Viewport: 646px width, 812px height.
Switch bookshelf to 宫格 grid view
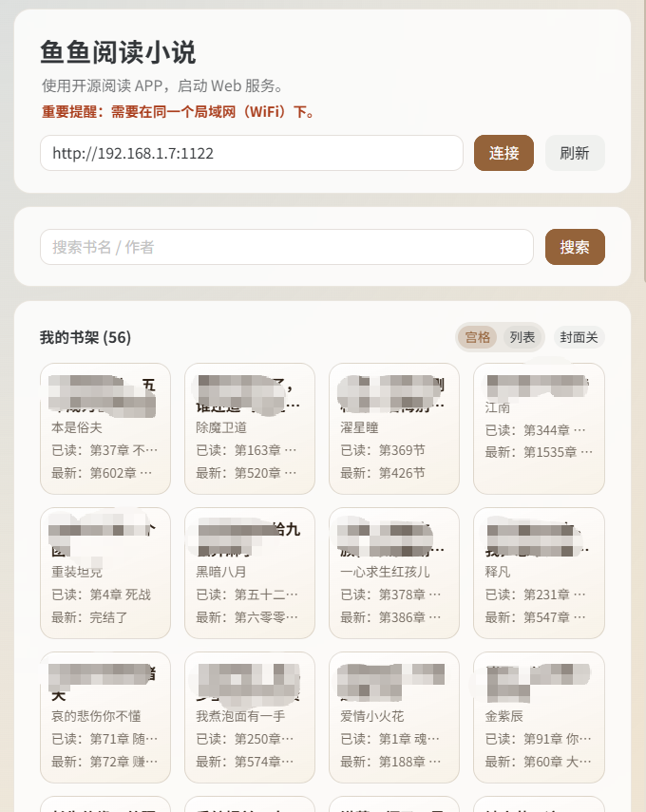coord(477,337)
